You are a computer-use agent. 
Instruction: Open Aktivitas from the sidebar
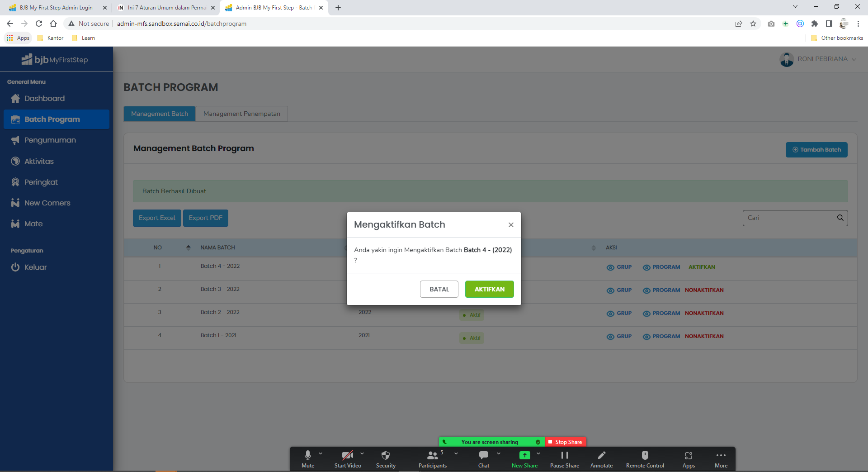tap(57, 161)
